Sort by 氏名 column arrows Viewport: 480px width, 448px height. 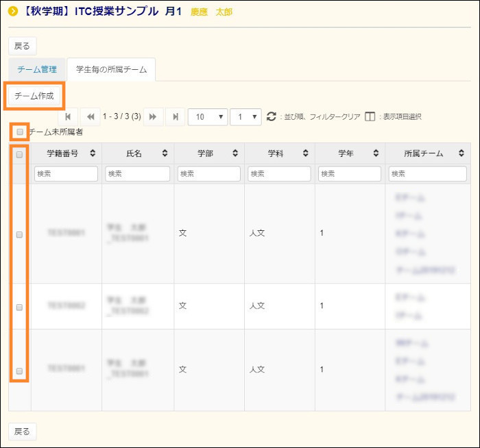pyautogui.click(x=165, y=154)
